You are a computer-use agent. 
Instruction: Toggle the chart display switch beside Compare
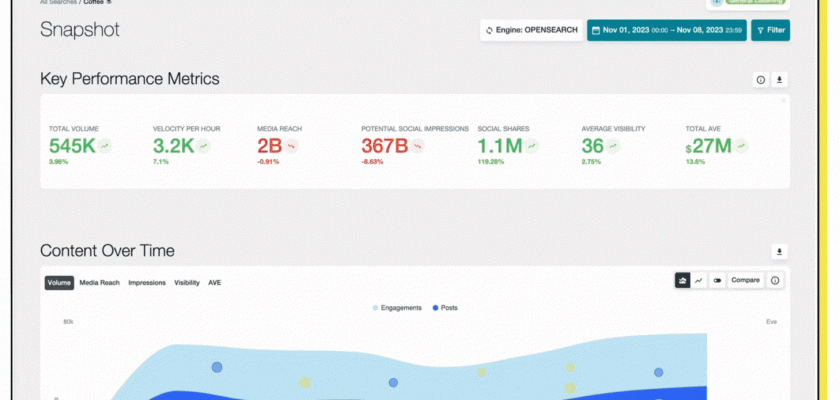tap(716, 281)
